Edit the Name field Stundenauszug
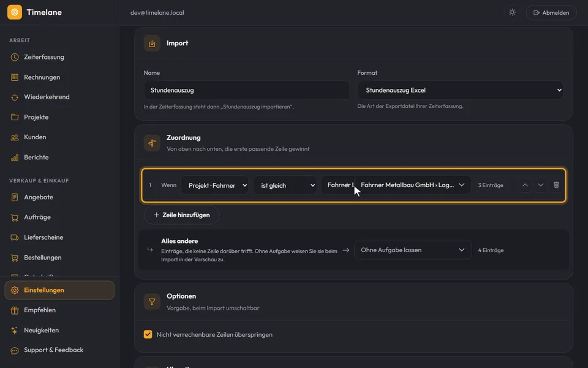 (x=247, y=90)
